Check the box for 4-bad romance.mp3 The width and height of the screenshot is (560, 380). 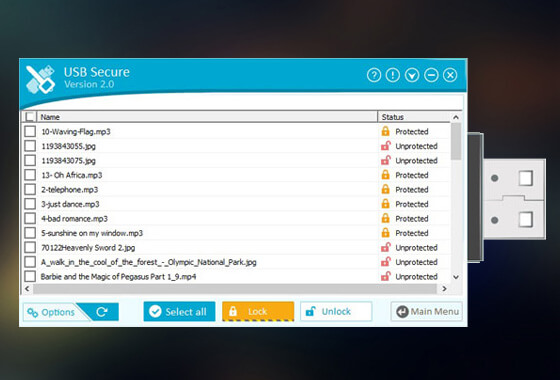(30, 218)
